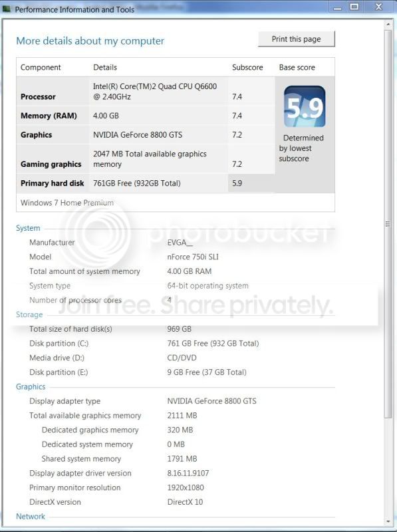Click the Processor row label
Screen dimensions: 397x532
38,96
